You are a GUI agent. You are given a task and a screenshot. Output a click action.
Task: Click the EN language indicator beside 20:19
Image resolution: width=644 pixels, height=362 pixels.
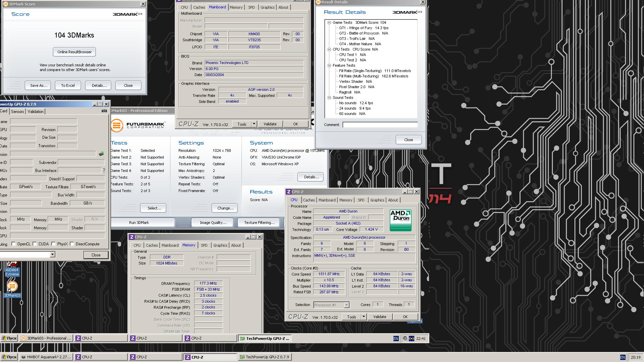(623, 357)
